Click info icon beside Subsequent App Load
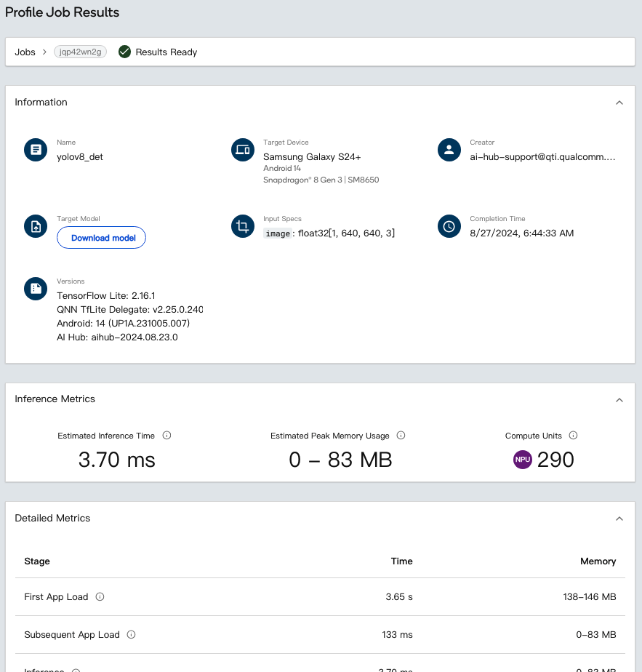 [x=132, y=635]
